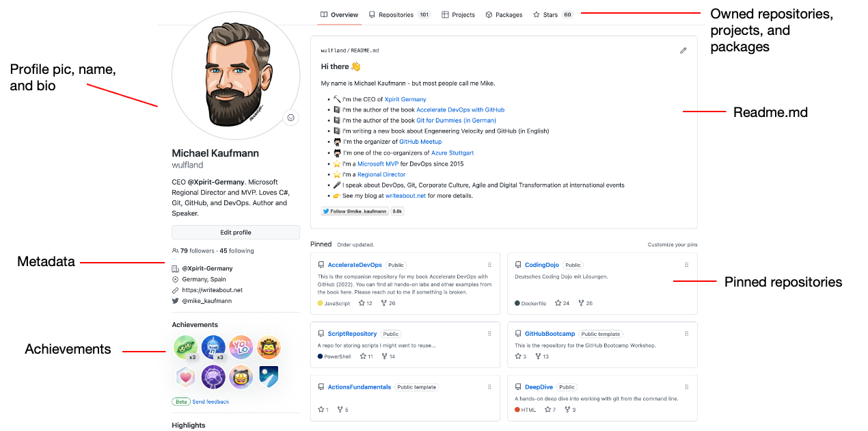Open the ScriptRepository pinned repository
This screenshot has height=431, width=868.
point(352,334)
